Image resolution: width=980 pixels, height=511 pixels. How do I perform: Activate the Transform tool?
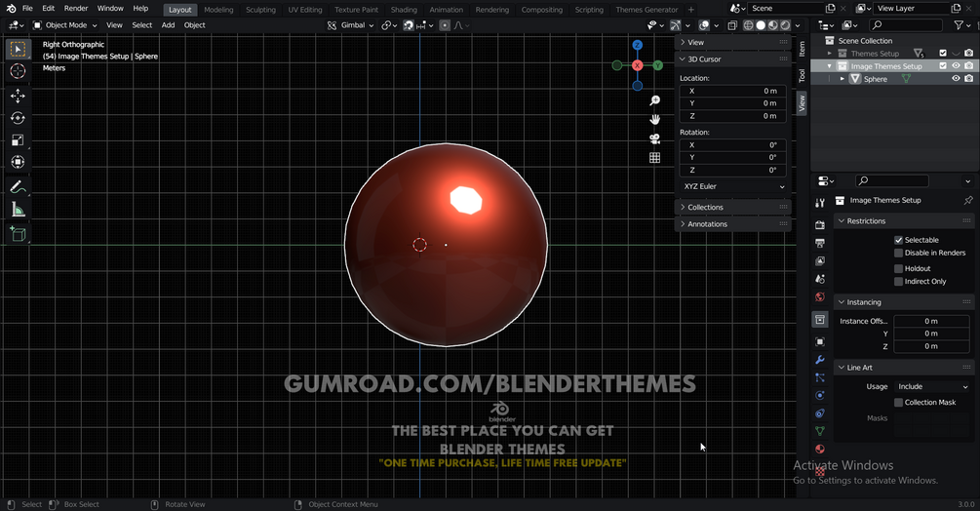pyautogui.click(x=18, y=162)
